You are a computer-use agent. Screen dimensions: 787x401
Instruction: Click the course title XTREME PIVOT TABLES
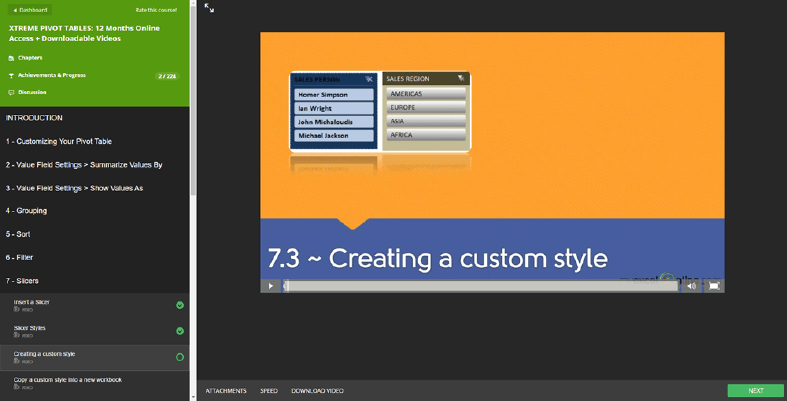pyautogui.click(x=84, y=33)
